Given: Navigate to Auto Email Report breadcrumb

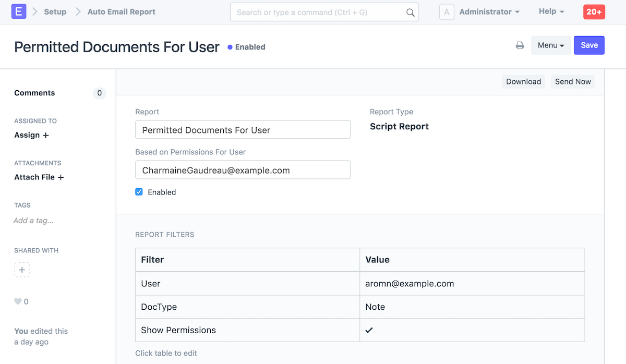Looking at the screenshot, I should point(121,11).
